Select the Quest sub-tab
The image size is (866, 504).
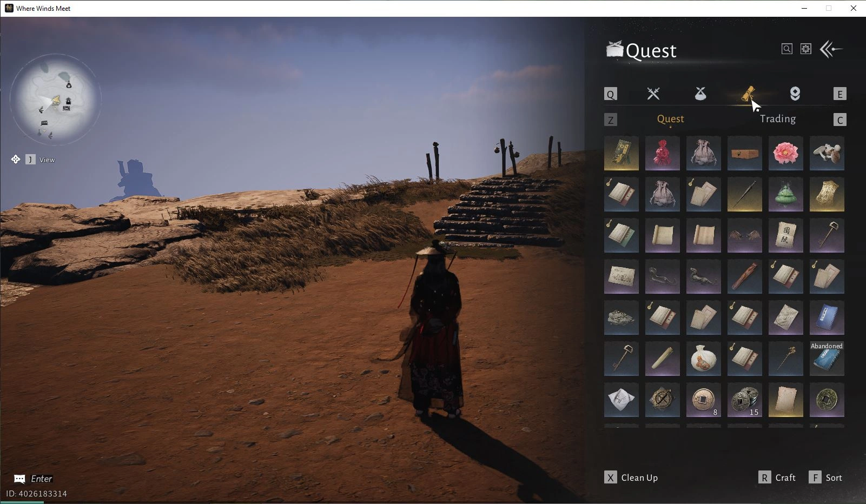(670, 119)
